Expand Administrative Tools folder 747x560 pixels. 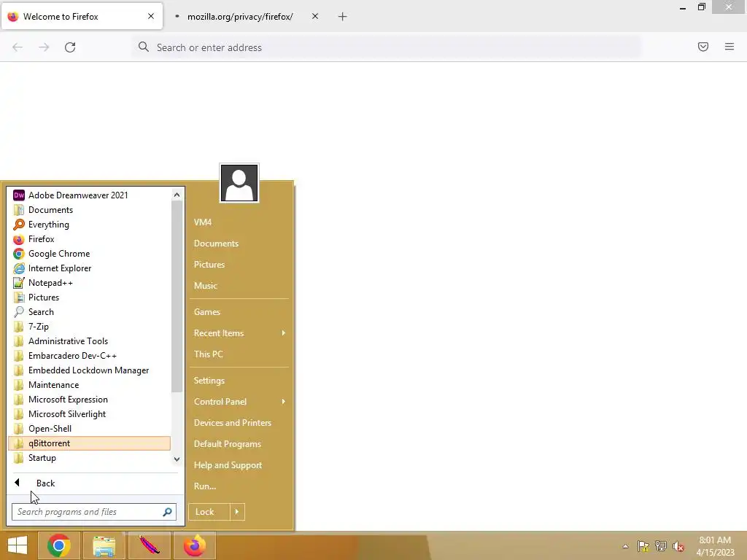coord(89,341)
